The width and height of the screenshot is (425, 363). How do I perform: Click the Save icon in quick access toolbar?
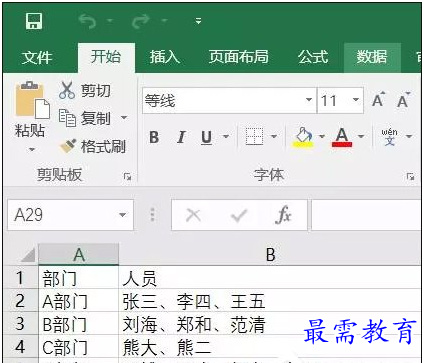34,21
